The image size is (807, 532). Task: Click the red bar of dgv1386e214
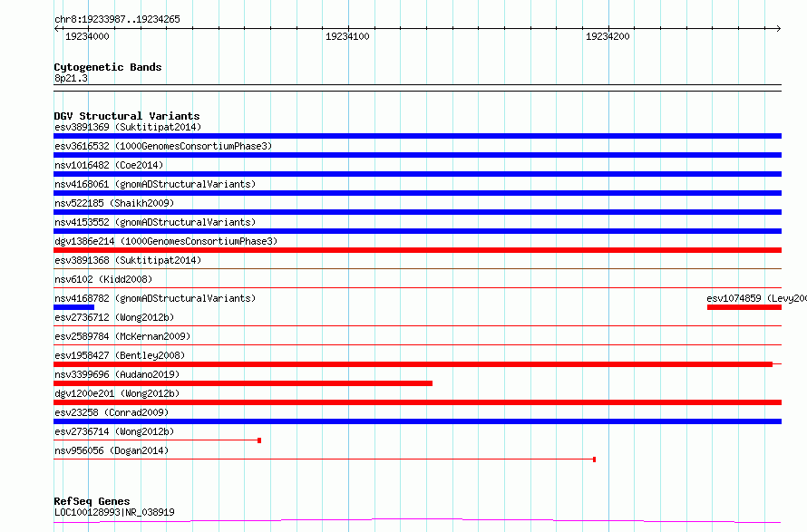(x=417, y=250)
